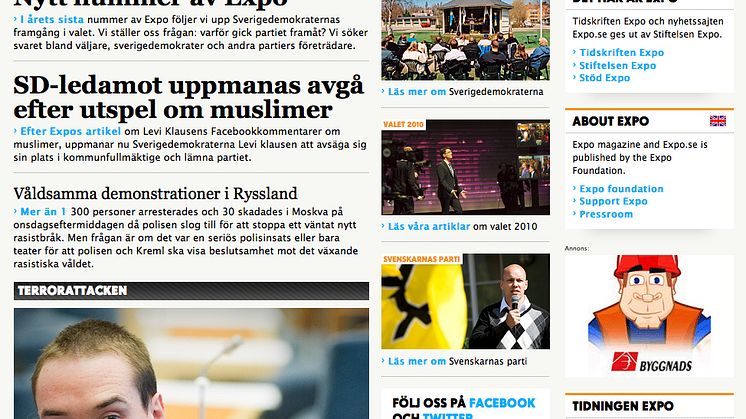Image resolution: width=746 pixels, height=419 pixels.
Task: Click the 'I årets sista' link
Action: [x=52, y=19]
